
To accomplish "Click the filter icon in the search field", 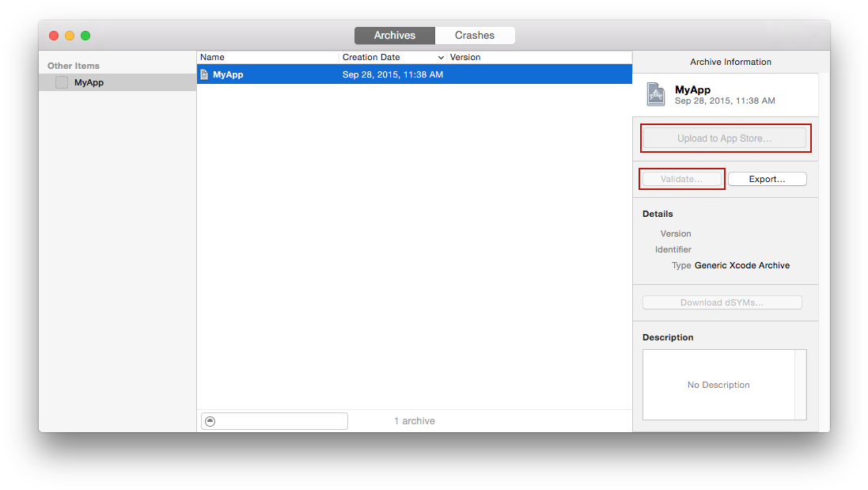I will 209,420.
